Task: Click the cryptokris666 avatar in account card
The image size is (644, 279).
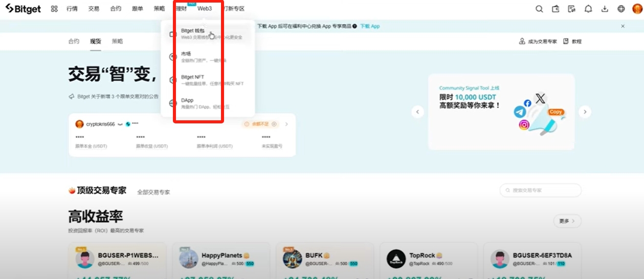Action: click(79, 124)
